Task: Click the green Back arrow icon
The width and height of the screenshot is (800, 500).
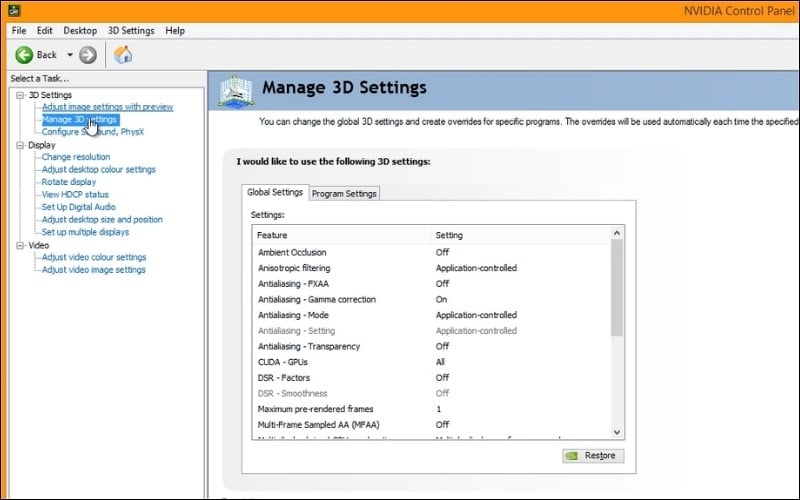Action: [x=24, y=55]
